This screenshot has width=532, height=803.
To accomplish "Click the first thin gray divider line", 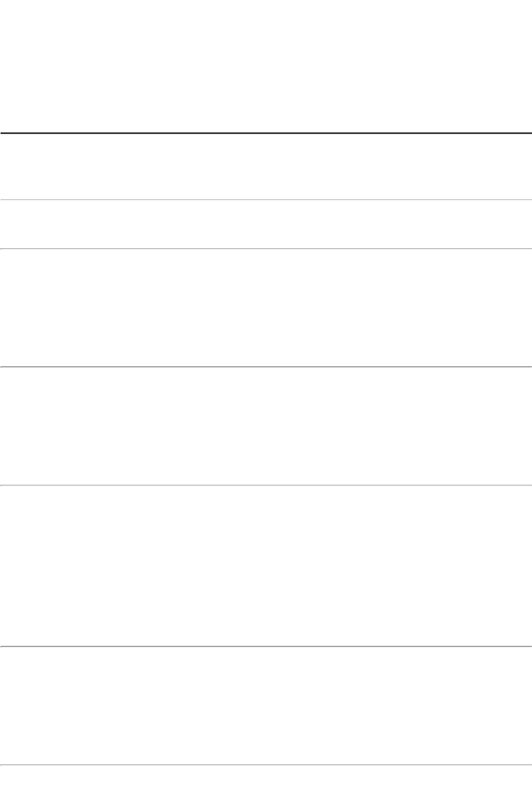I will click(266, 199).
